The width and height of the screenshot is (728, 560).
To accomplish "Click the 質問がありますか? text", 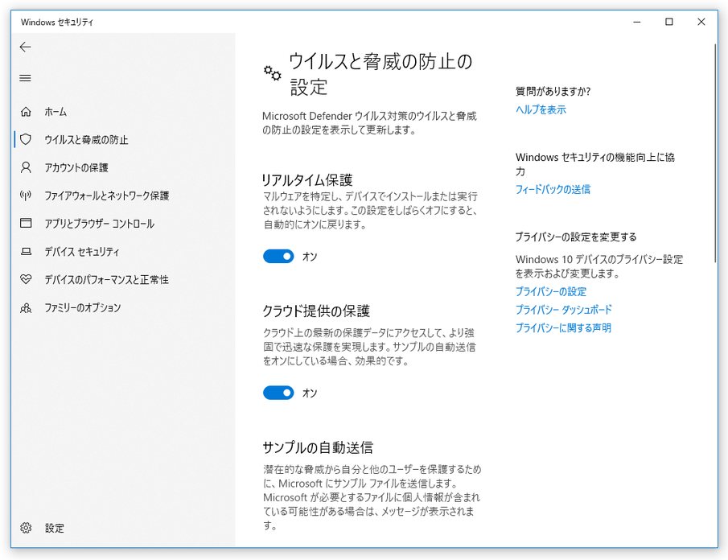I will 553,91.
